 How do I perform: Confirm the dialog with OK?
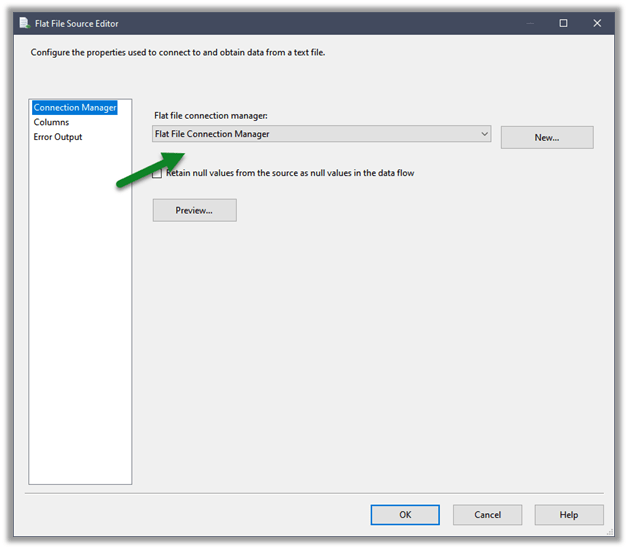(x=405, y=515)
